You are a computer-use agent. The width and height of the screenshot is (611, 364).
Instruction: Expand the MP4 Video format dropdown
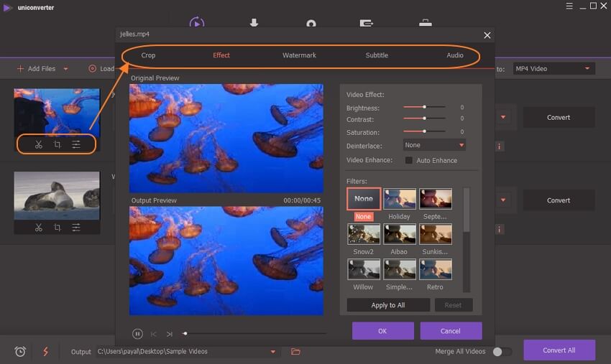[553, 69]
